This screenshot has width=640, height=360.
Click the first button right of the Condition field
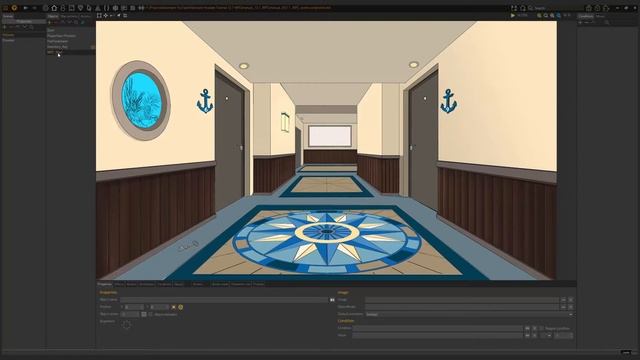527,328
